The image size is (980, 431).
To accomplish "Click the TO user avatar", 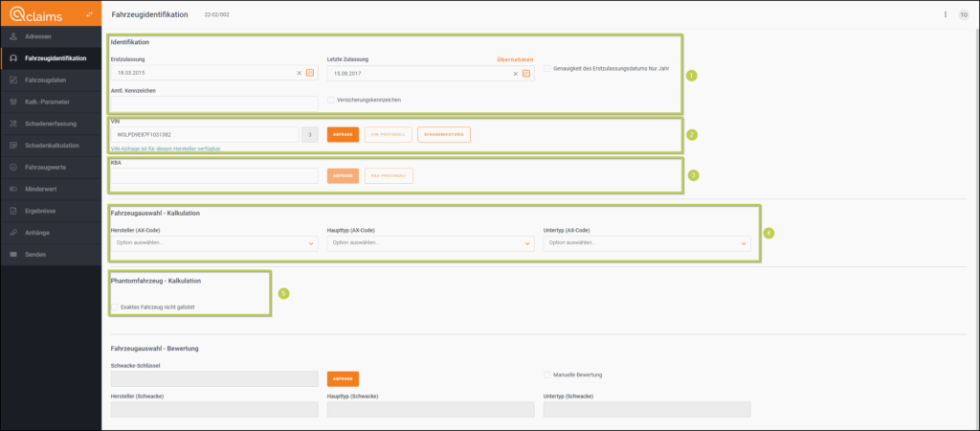I will pyautogui.click(x=964, y=15).
